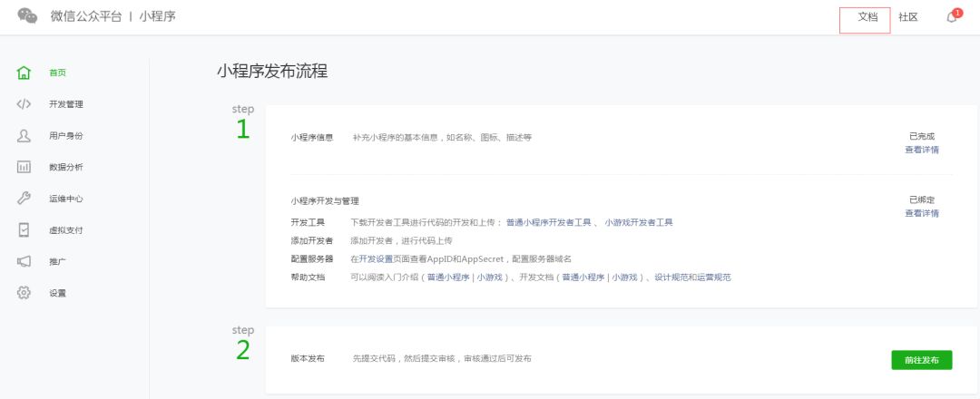Viewport: 980px width, 399px height.
Task: Click the 小程序发布流程 heading
Action: coord(272,71)
